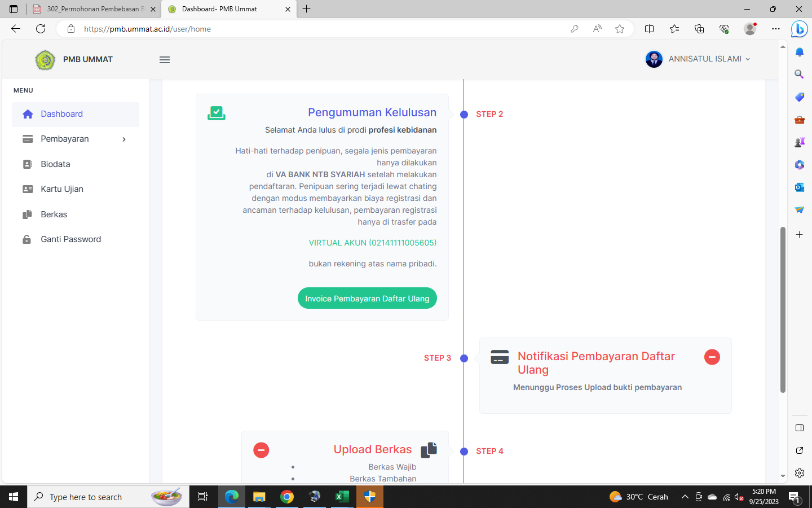Open Dashboard from the sidebar menu
This screenshot has height=508, width=812.
point(61,114)
